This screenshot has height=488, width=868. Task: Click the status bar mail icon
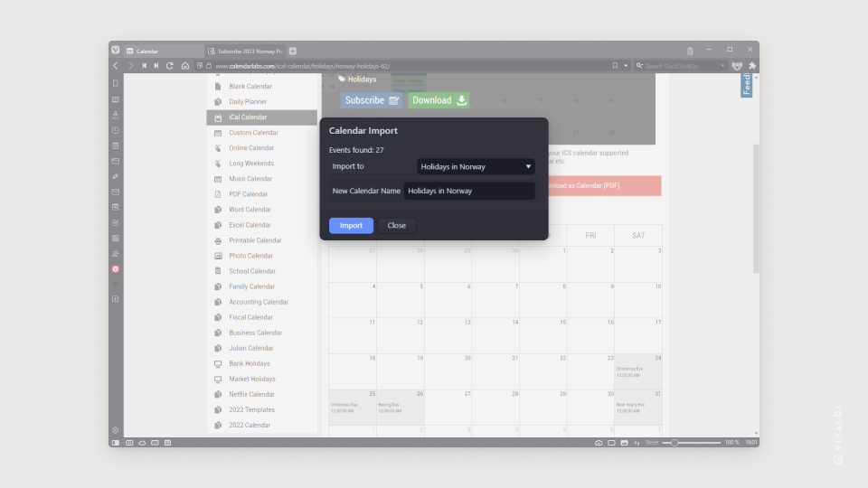(155, 443)
